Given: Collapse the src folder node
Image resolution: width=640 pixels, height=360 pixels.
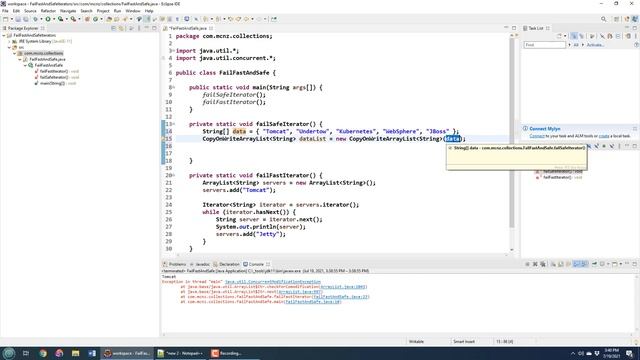Looking at the screenshot, I should tap(9, 47).
